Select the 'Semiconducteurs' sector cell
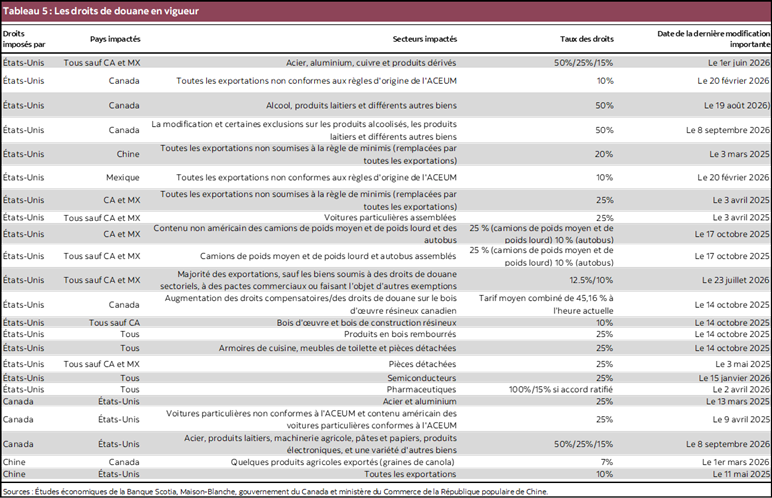The height and width of the screenshot is (498, 772). (421, 378)
